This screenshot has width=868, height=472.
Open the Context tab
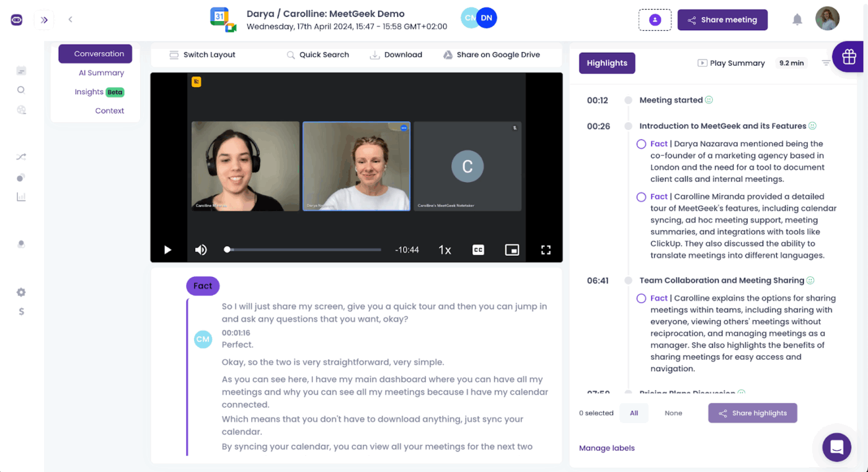coord(110,111)
